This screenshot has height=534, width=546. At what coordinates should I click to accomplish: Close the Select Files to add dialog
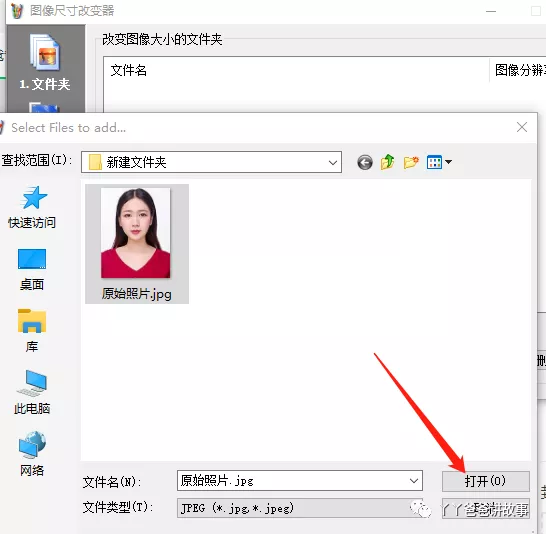click(522, 127)
